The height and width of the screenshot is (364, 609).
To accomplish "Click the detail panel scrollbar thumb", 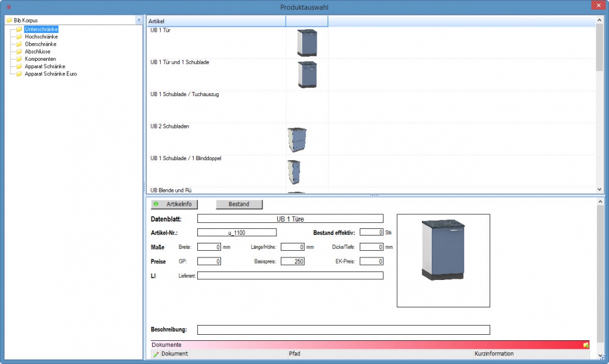I will [600, 273].
